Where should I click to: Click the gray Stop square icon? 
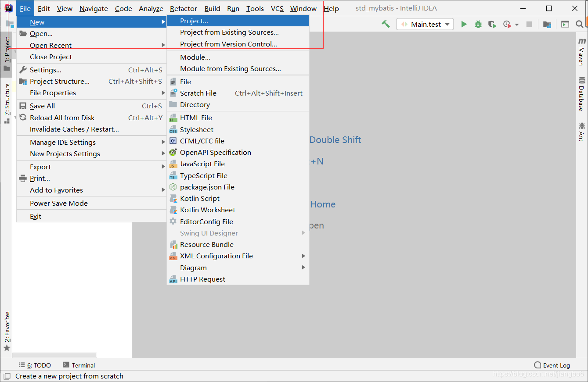(x=529, y=25)
